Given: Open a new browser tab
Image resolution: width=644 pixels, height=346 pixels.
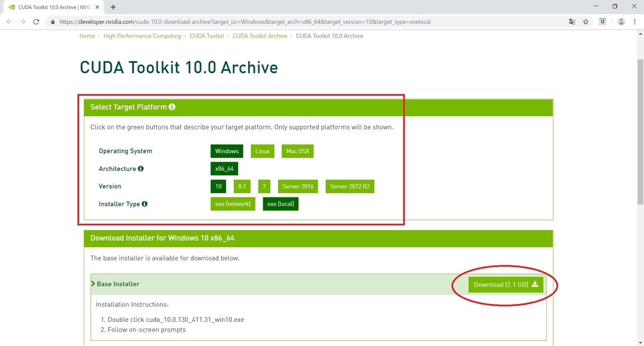Looking at the screenshot, I should pyautogui.click(x=113, y=7).
